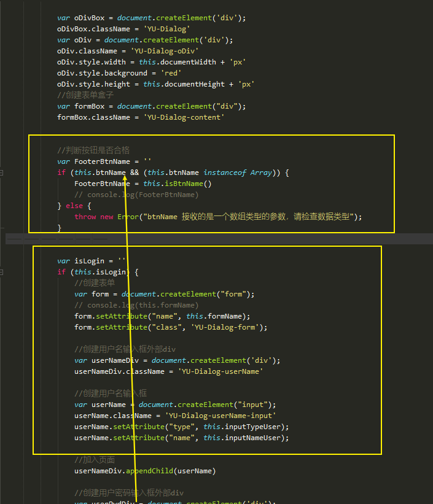Click the 'instanceof' keyword
The height and width of the screenshot is (504, 433).
pos(225,173)
